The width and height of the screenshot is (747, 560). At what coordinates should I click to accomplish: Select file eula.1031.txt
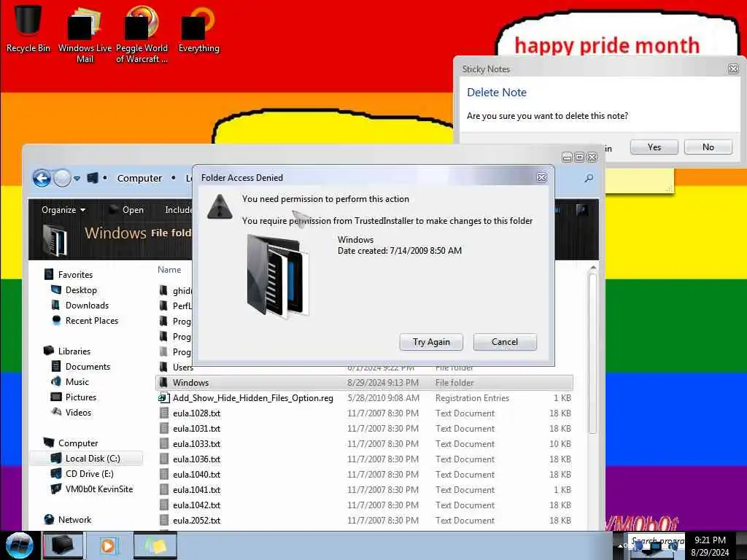pos(365,428)
